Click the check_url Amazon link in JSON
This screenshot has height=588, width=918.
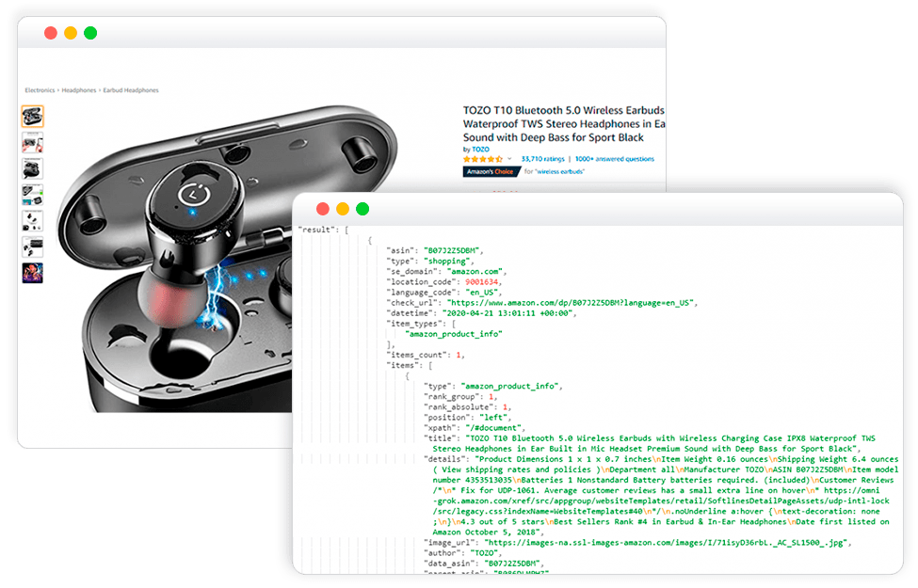click(571, 303)
